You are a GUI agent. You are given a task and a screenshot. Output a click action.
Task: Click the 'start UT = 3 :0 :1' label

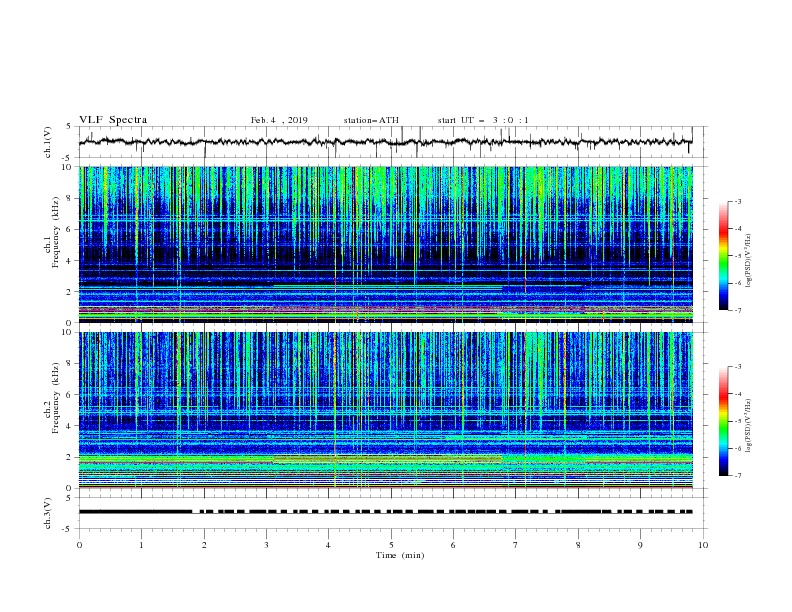483,120
